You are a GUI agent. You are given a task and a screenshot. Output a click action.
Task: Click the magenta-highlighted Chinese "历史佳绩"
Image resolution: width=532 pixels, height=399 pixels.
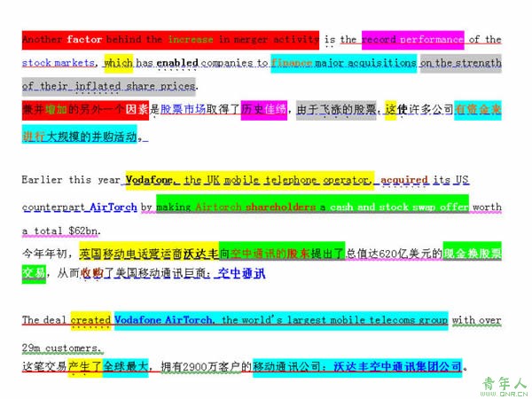264,110
